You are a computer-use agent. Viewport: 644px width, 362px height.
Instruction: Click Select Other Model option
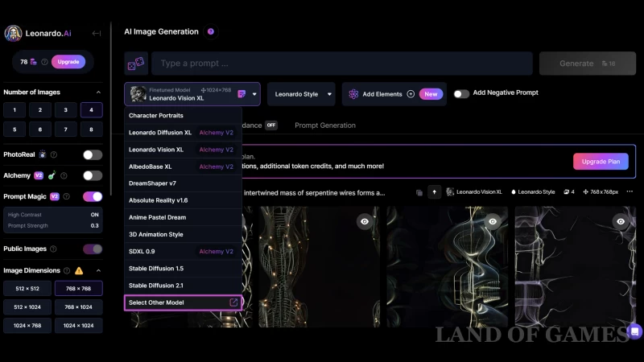click(183, 302)
